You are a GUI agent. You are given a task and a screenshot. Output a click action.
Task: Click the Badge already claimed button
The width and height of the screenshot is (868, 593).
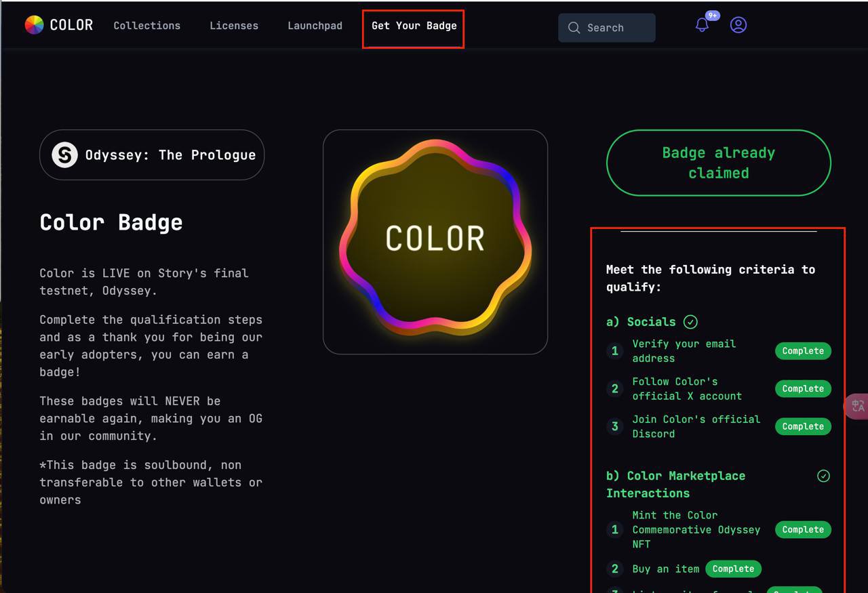(719, 163)
